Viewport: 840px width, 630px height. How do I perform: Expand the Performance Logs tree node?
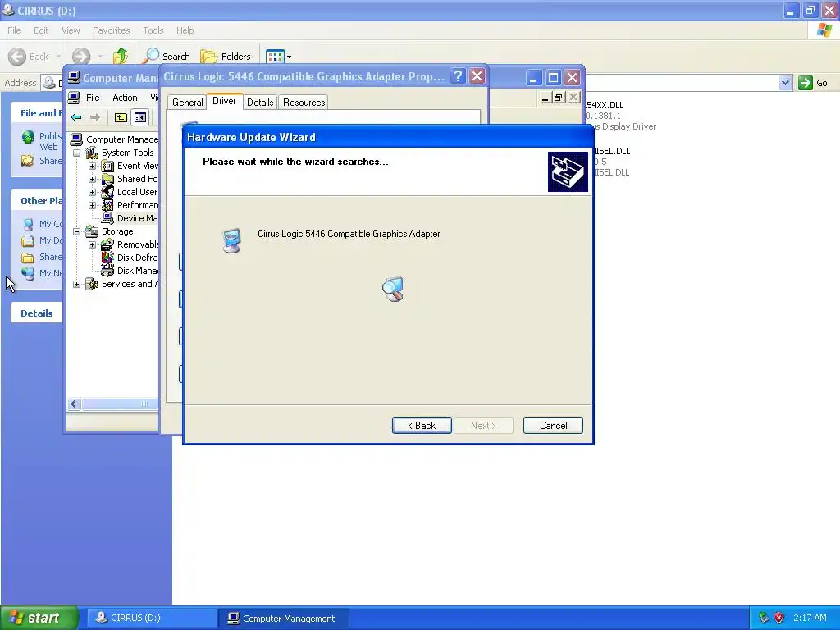click(x=92, y=205)
